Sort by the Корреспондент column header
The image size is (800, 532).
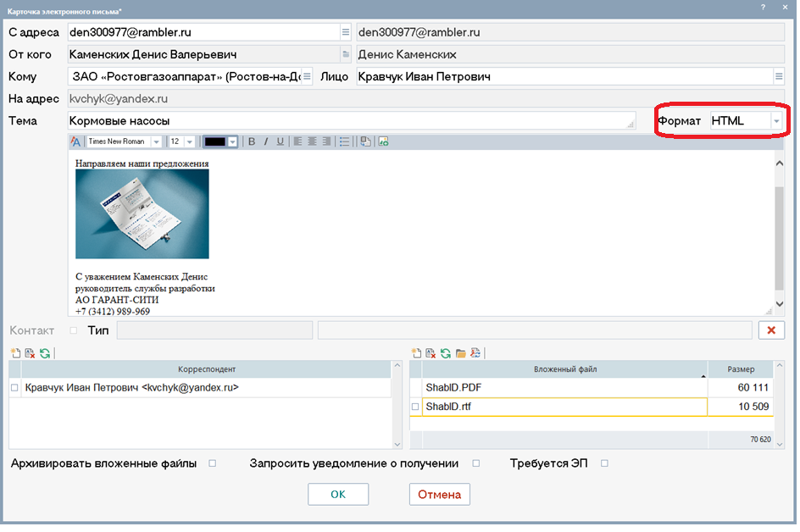click(x=207, y=369)
